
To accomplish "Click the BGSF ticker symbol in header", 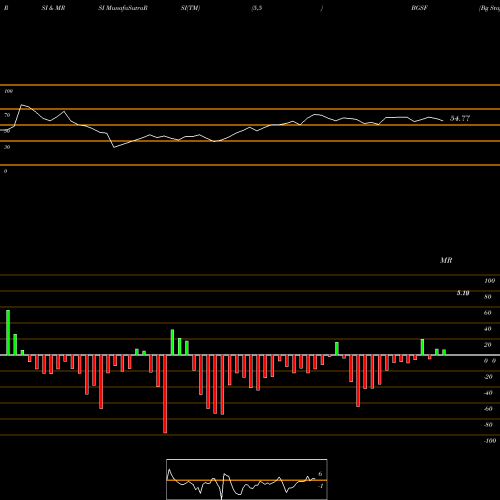I will coord(419,8).
